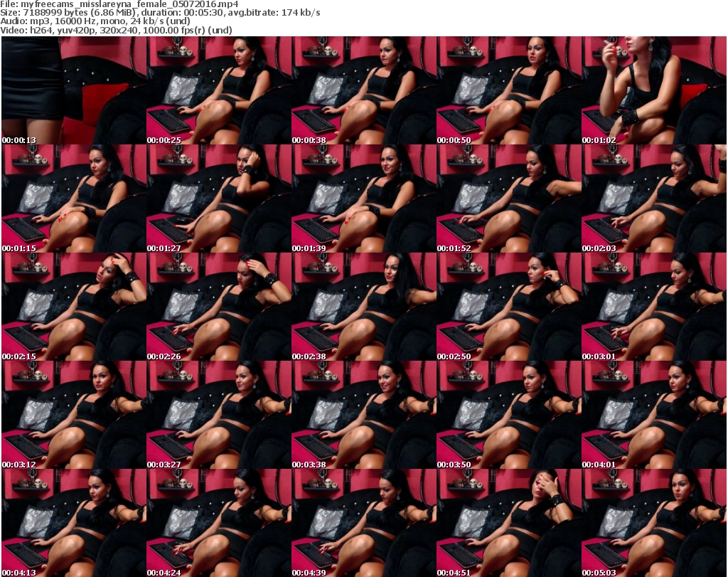Select the thumbnail frame at 00:01:15
Screen dimensions: 728x577
point(74,198)
